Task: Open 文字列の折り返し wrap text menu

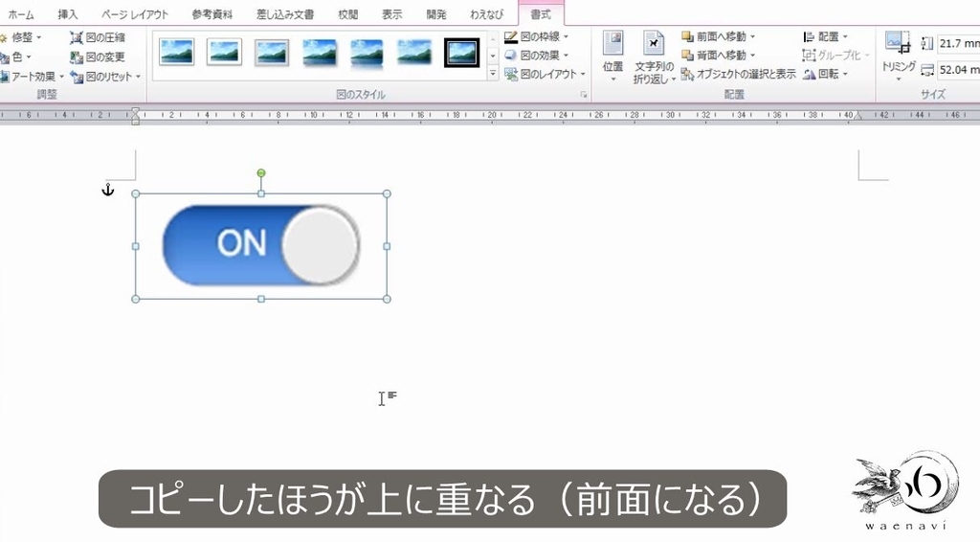Action: pos(654,56)
